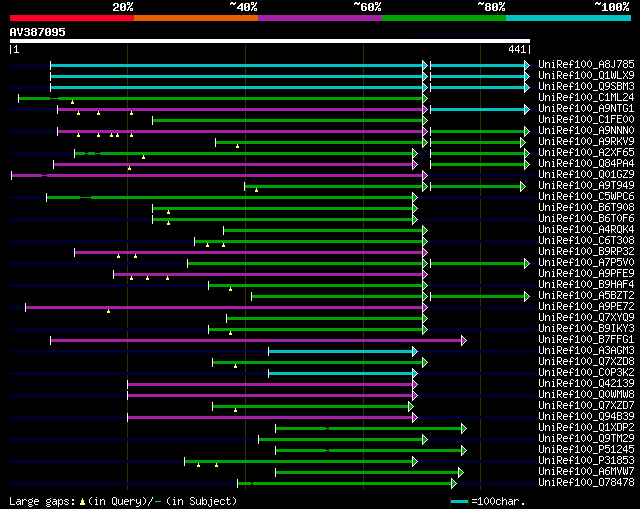The width and height of the screenshot is (640, 509).
Task: Select the UniRef100_A2XF65 label
Action: pos(586,152)
